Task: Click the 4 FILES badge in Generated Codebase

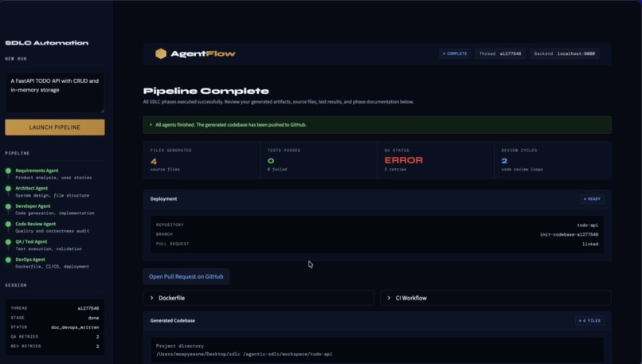Action: (589, 321)
